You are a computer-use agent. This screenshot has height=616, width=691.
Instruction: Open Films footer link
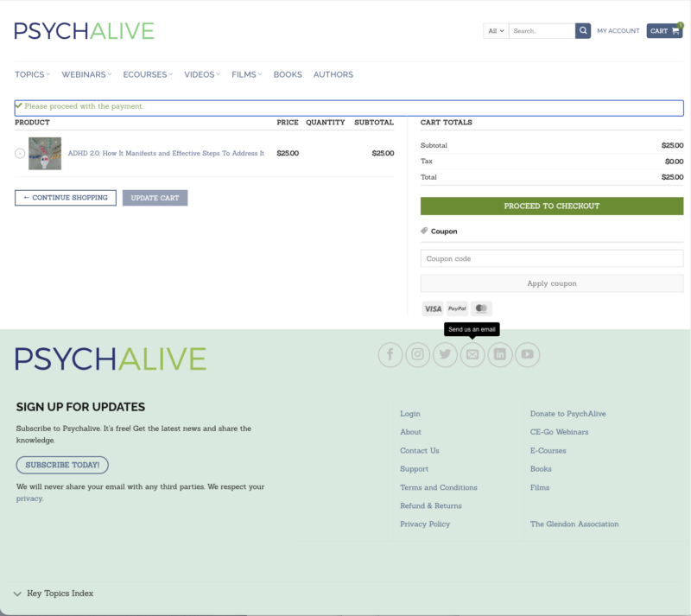540,487
